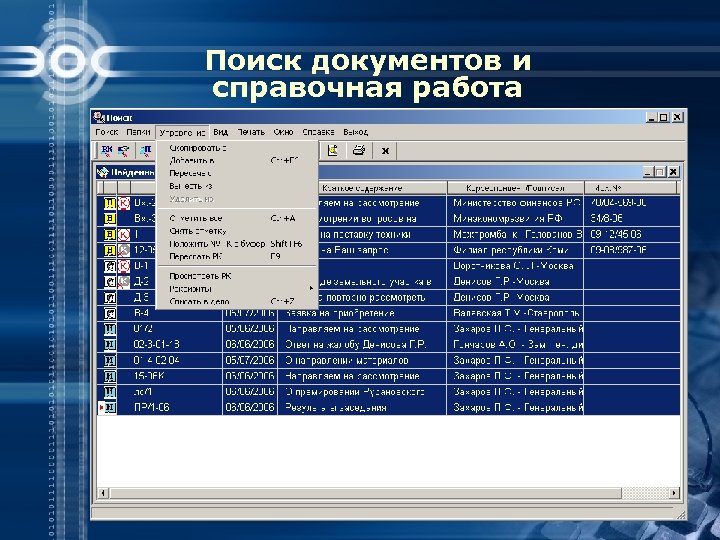This screenshot has width=720, height=540.
Task: Click the printer toolbar icon
Action: coord(359,150)
